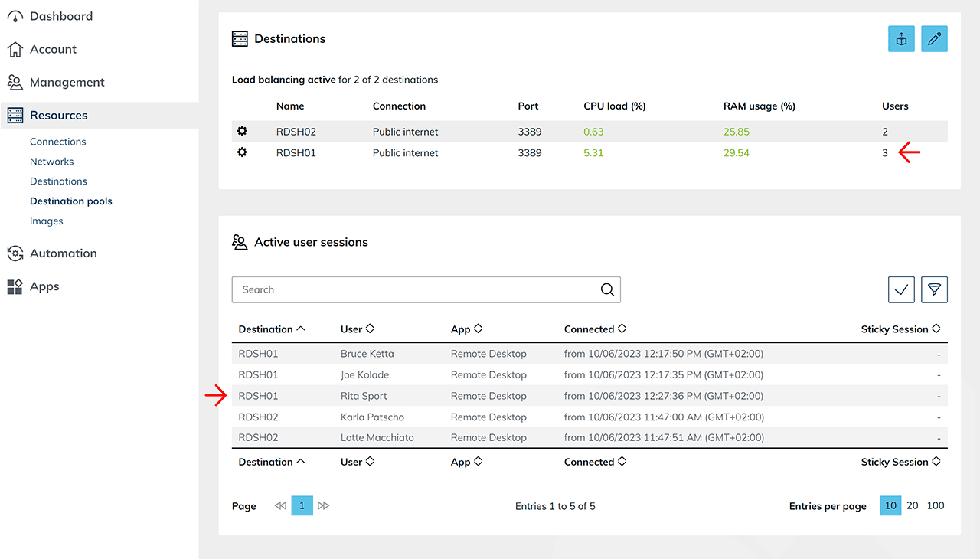Click the checkmark select button
The height and width of the screenshot is (559, 980).
point(901,289)
